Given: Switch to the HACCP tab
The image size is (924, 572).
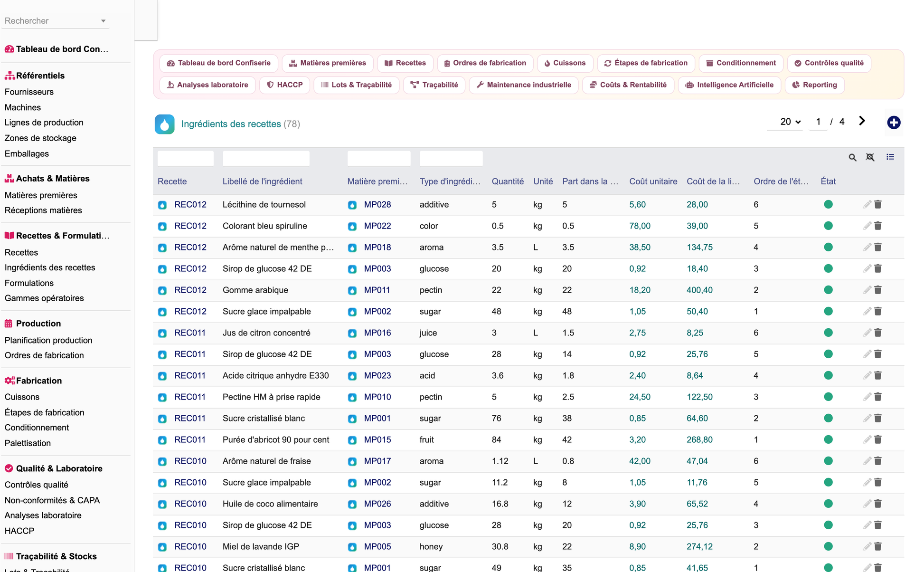Looking at the screenshot, I should (284, 85).
